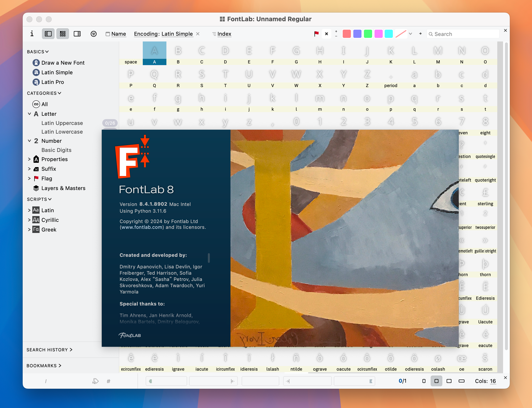The width and height of the screenshot is (532, 408).
Task: Select the glyph cell A
Action: (x=154, y=54)
